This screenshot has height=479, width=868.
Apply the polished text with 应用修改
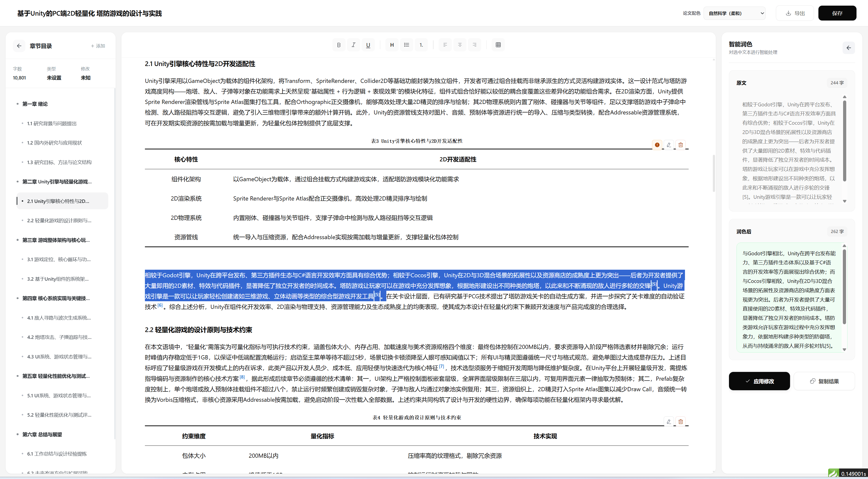click(759, 381)
